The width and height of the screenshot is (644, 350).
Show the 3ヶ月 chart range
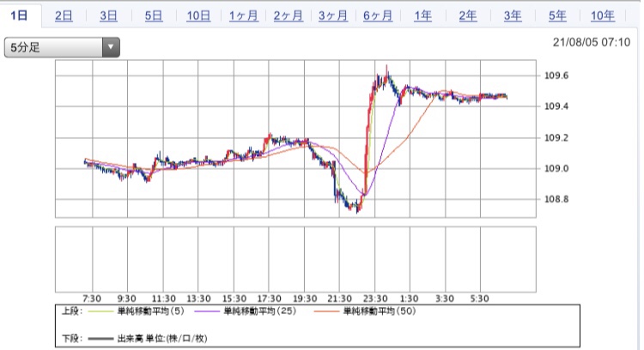pyautogui.click(x=332, y=16)
